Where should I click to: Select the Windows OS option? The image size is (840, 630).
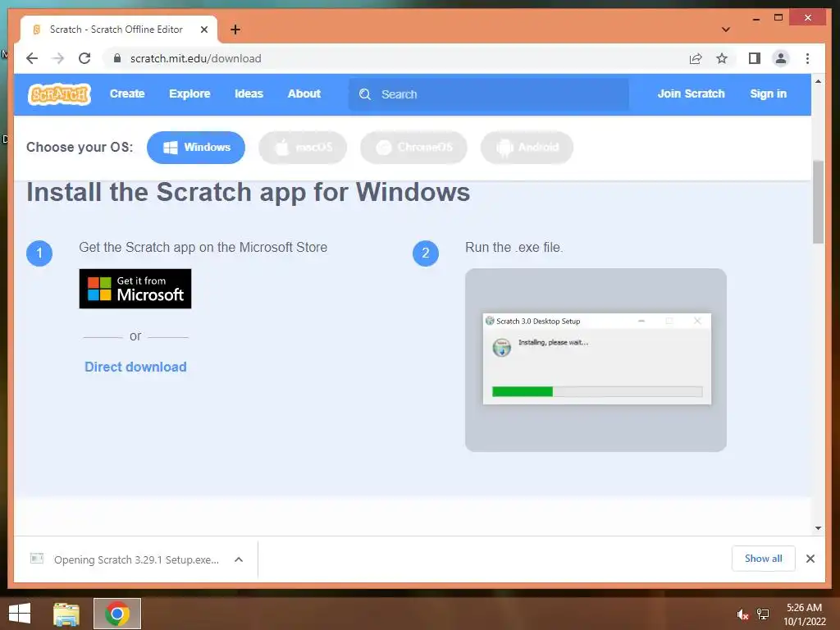(196, 148)
